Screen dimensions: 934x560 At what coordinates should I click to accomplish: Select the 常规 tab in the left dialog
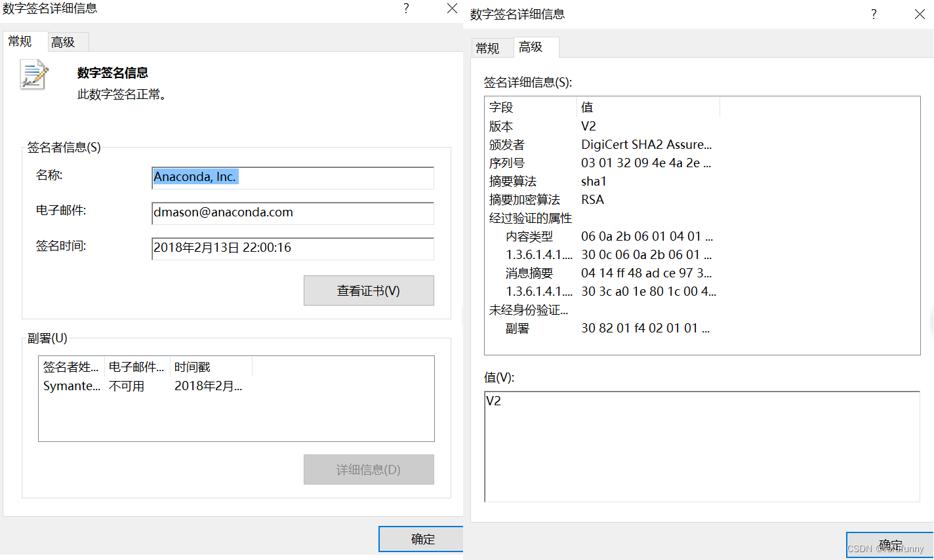(x=24, y=41)
